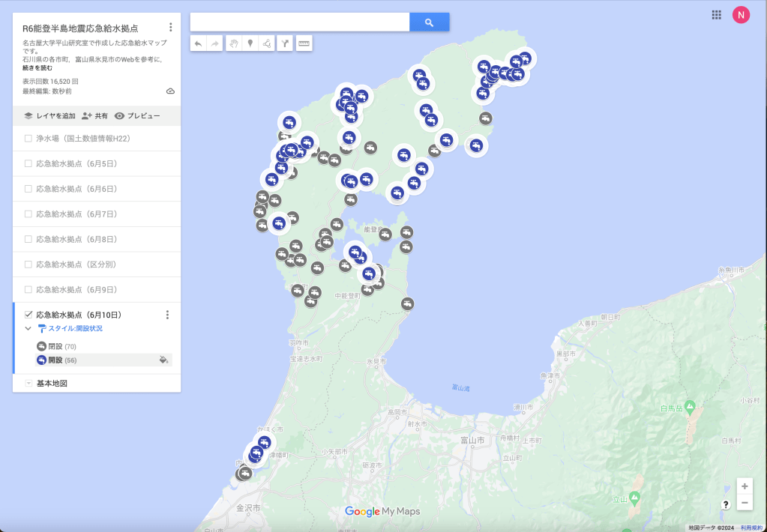Select the draw line tool
The height and width of the screenshot is (532, 767).
(x=267, y=43)
